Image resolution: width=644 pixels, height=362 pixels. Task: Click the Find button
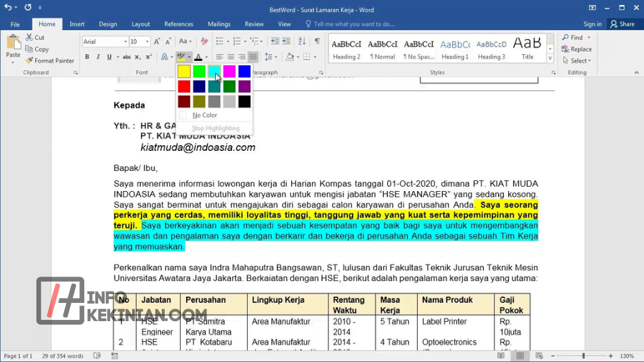click(572, 37)
